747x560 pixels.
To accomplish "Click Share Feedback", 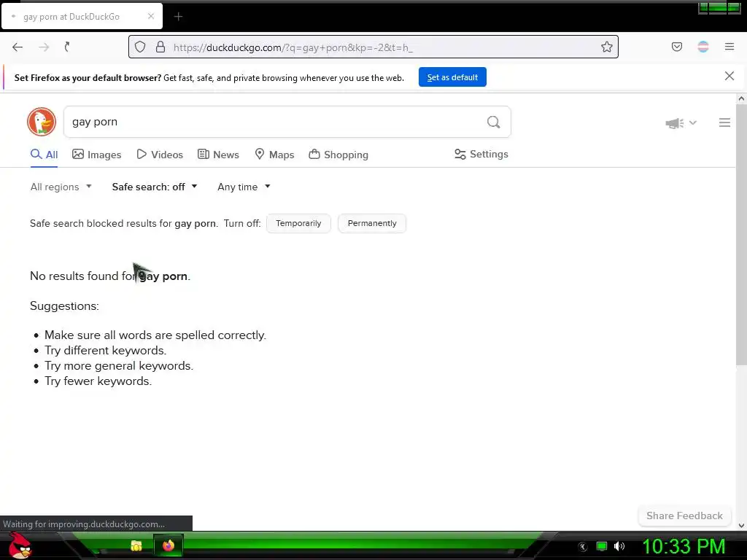I will [684, 516].
